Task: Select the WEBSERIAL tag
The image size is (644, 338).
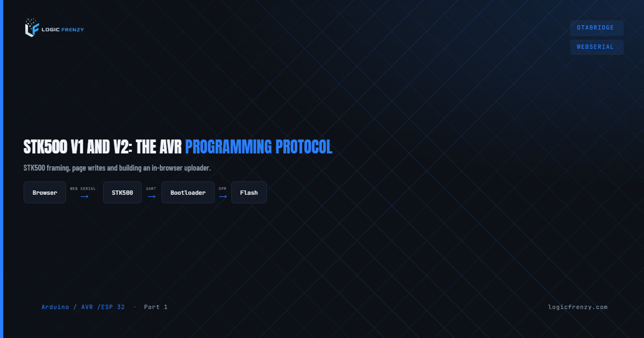Action: point(597,47)
